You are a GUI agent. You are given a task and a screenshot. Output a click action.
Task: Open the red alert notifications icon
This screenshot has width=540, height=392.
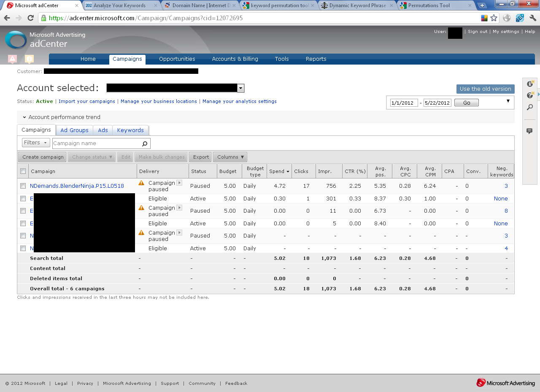(12, 59)
